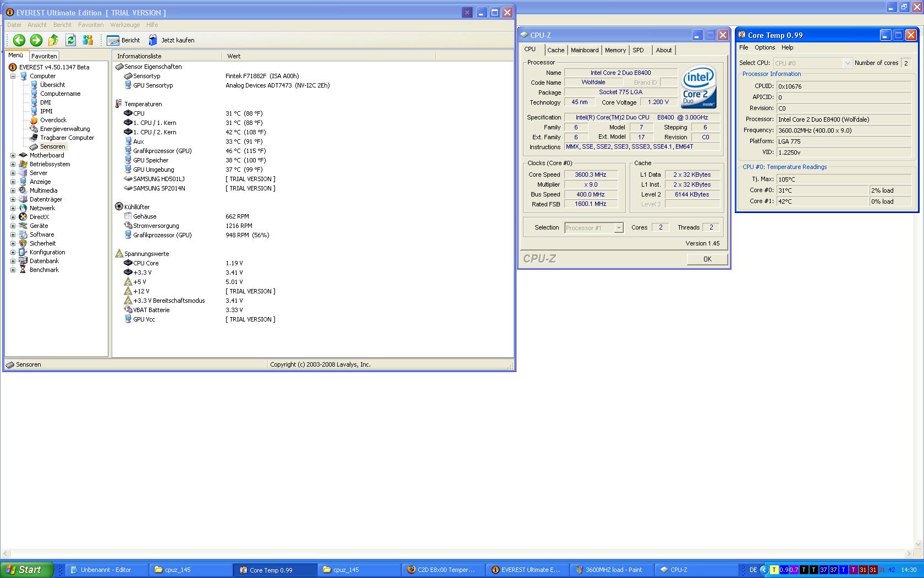Expand the Betriebssystem tree node

point(13,164)
